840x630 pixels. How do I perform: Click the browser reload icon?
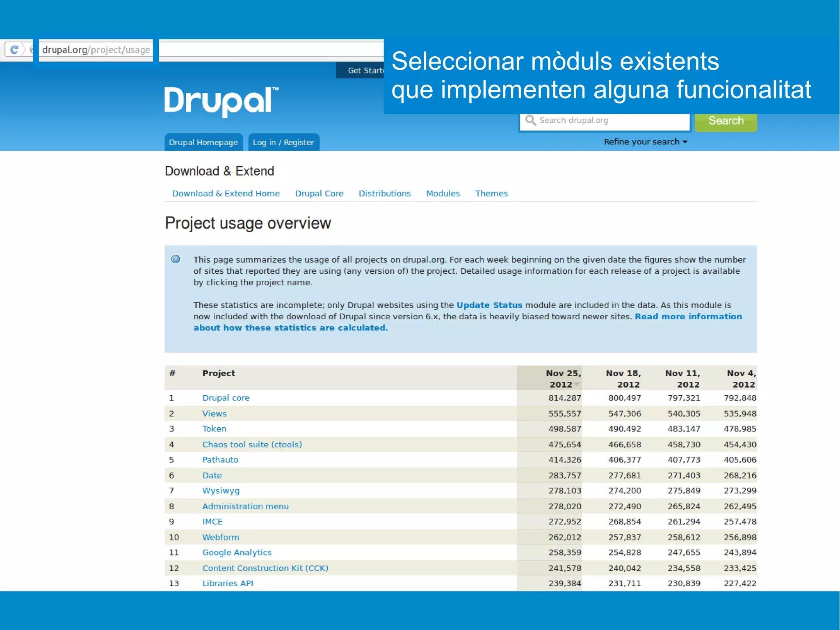(14, 50)
